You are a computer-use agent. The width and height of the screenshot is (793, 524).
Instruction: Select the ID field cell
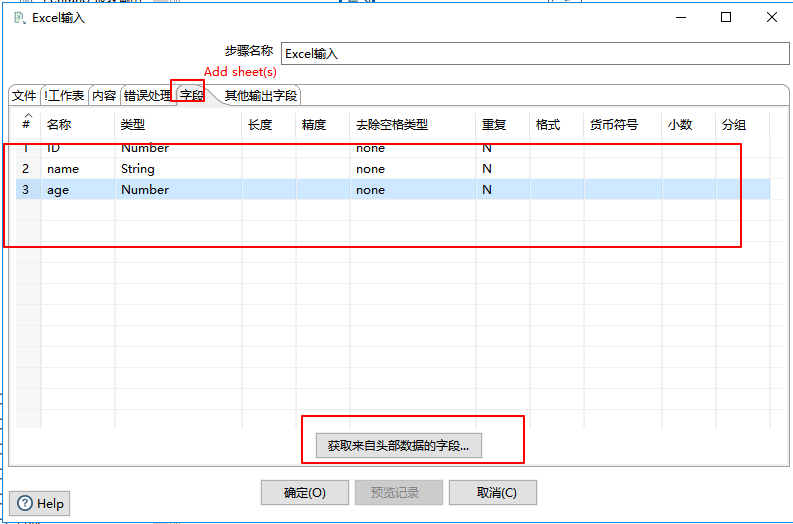pyautogui.click(x=78, y=148)
